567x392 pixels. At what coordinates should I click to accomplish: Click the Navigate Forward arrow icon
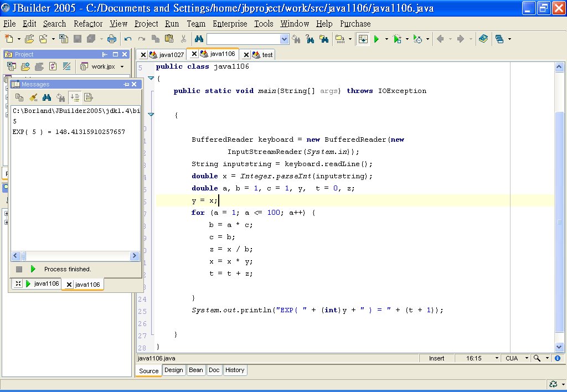[x=460, y=39]
